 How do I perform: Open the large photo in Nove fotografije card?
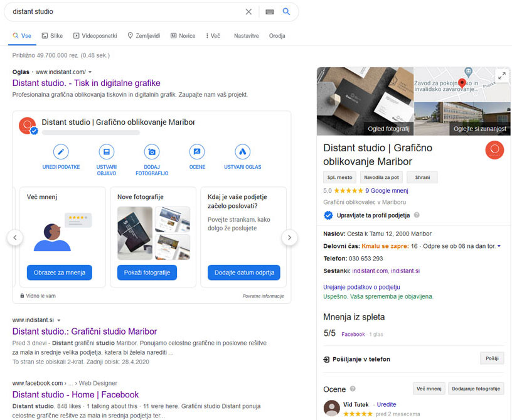(135, 233)
